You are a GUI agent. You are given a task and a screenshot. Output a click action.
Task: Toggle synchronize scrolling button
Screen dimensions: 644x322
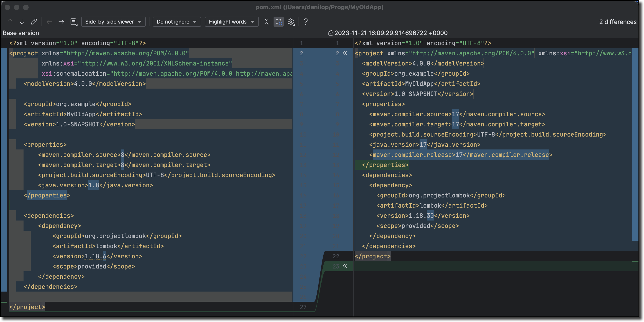[278, 22]
